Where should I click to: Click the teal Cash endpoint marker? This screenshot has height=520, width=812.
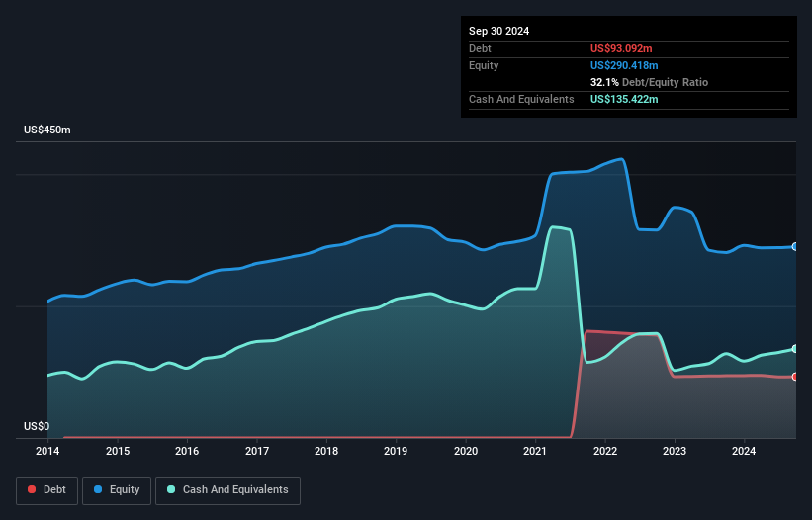(795, 349)
